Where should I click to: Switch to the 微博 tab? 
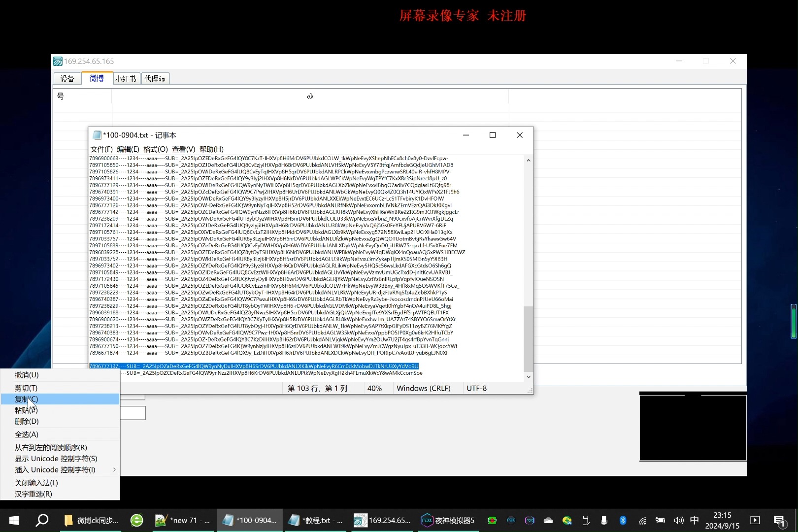tap(97, 78)
